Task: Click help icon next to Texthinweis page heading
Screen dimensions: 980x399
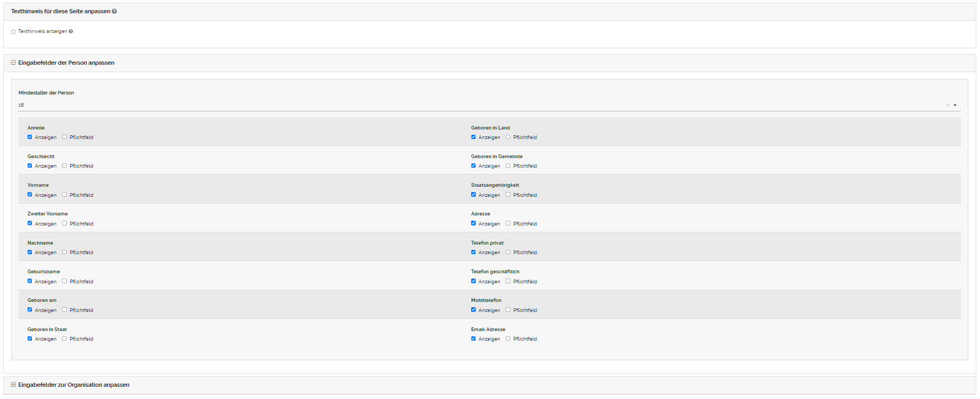Action: tap(114, 11)
